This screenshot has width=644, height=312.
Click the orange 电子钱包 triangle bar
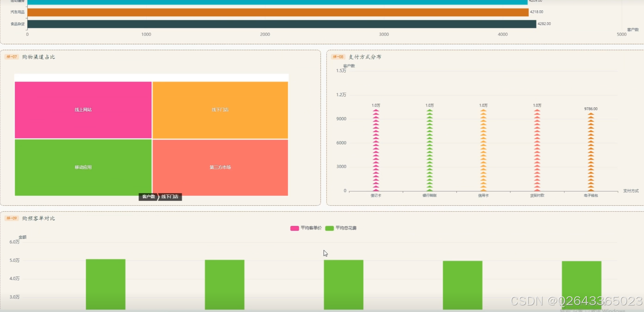point(591,152)
